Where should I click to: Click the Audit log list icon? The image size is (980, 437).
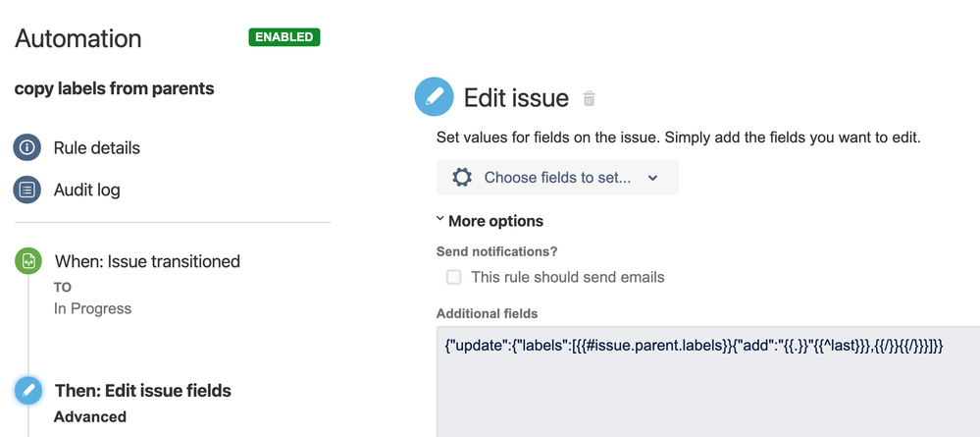coord(26,190)
